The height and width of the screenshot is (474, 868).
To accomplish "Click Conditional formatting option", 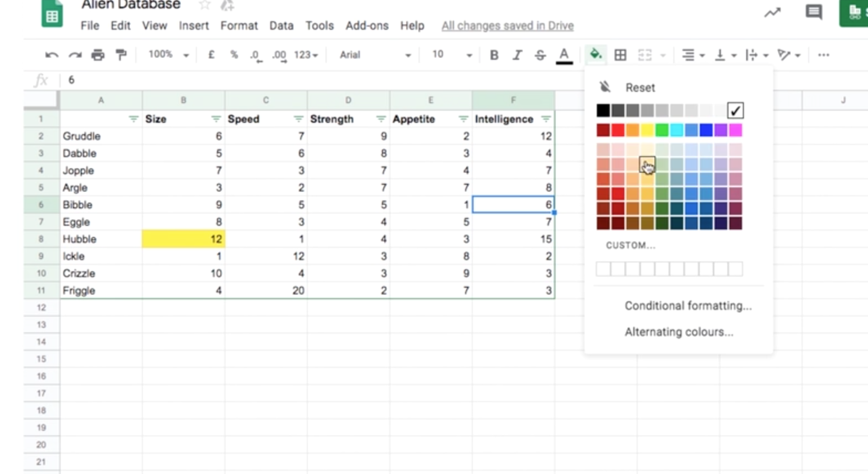I will 688,306.
